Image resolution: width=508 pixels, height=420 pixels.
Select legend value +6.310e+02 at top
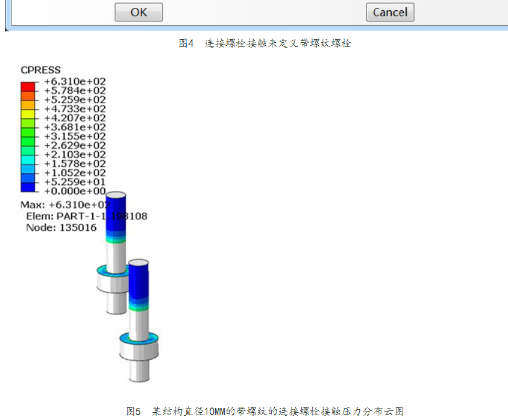coord(75,81)
